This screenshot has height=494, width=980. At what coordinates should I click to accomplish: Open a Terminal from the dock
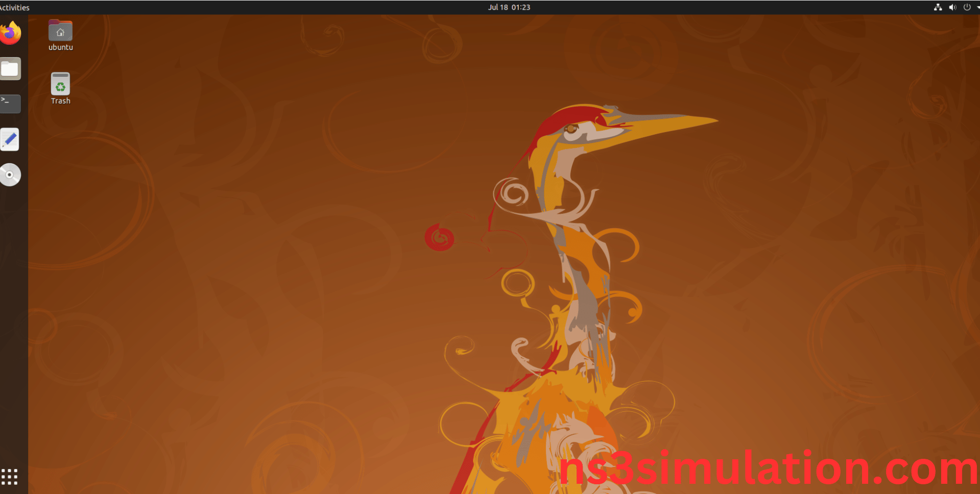10,104
